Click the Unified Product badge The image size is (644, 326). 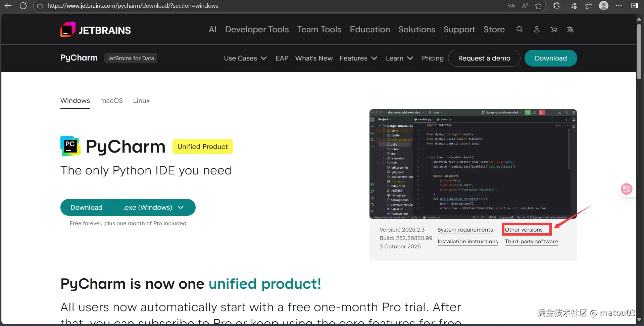pyautogui.click(x=203, y=147)
